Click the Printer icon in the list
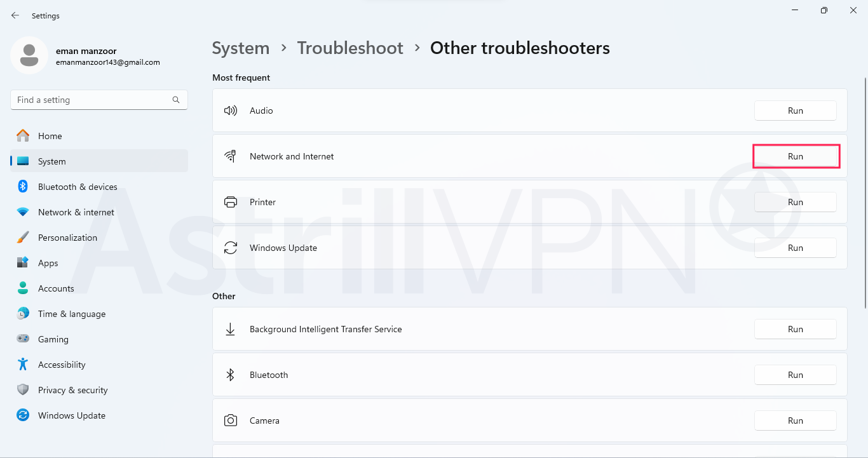 click(x=231, y=202)
